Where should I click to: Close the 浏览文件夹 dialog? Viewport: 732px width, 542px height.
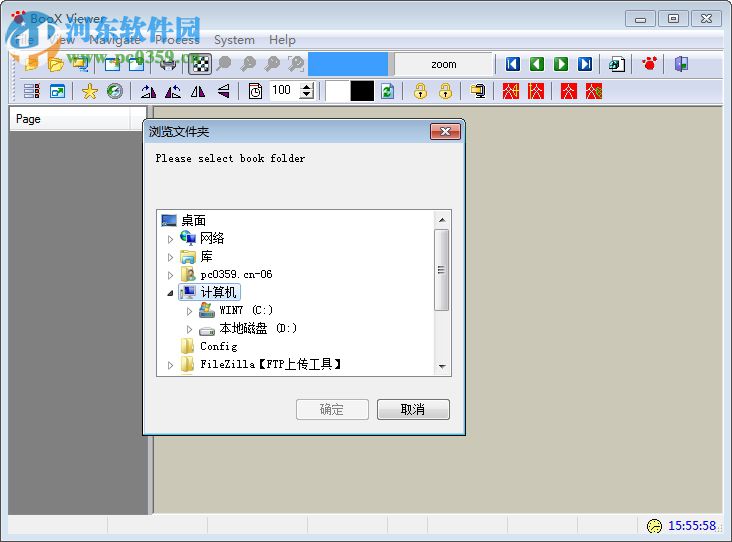click(x=445, y=132)
